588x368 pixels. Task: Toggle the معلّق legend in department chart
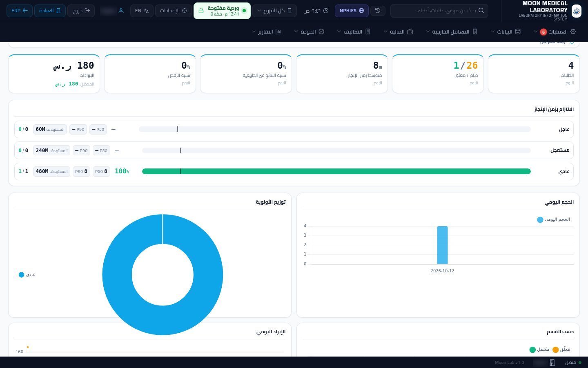[561, 350]
